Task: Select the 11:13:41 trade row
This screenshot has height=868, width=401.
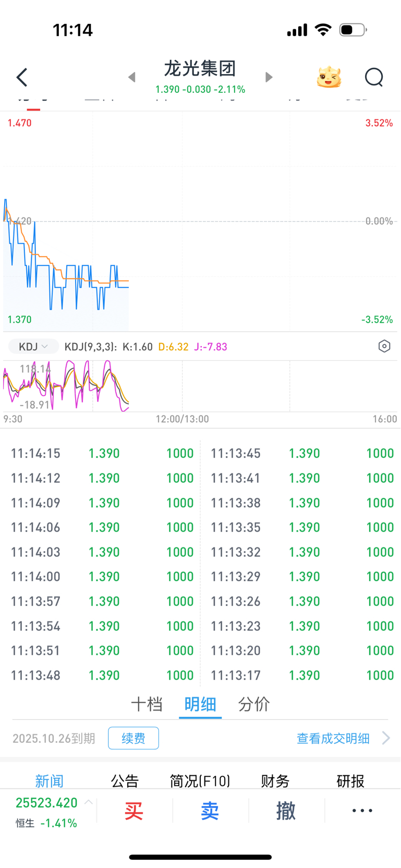Action: click(x=302, y=478)
